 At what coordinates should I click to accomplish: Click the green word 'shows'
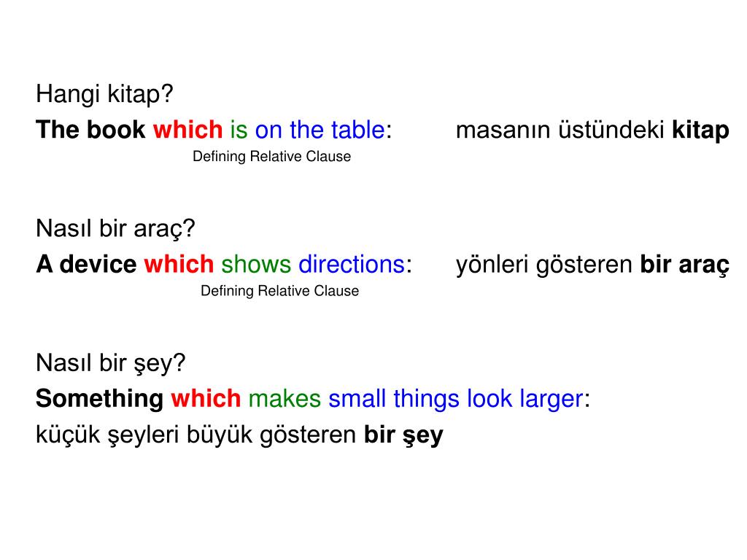click(256, 264)
